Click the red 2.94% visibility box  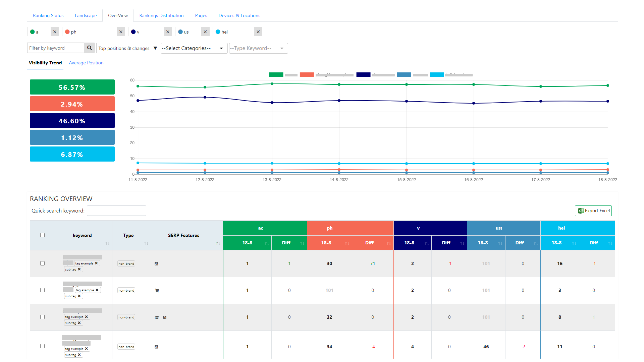72,104
